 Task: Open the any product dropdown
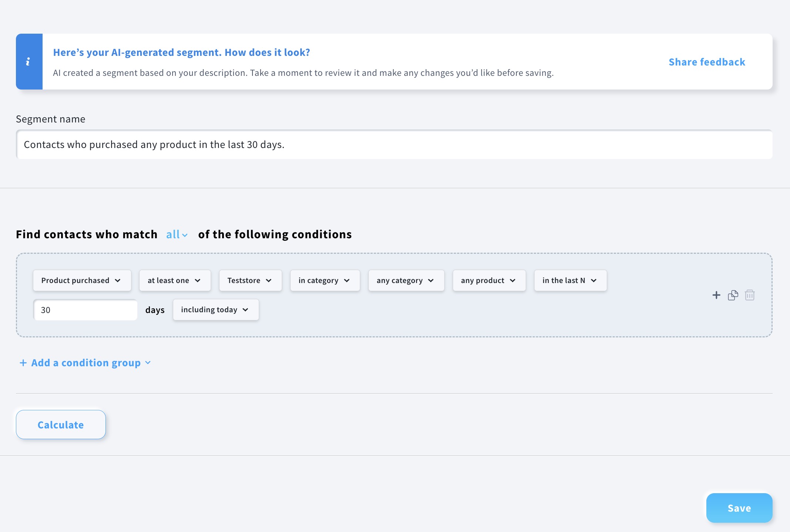(489, 280)
